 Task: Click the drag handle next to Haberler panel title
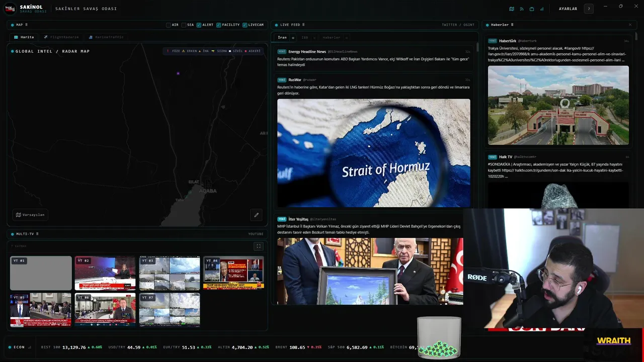pos(513,25)
